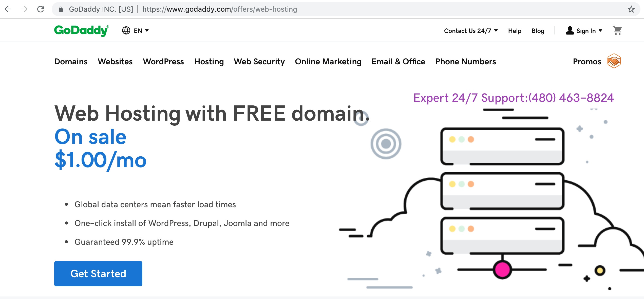Reload the page
The image size is (644, 299).
41,9
